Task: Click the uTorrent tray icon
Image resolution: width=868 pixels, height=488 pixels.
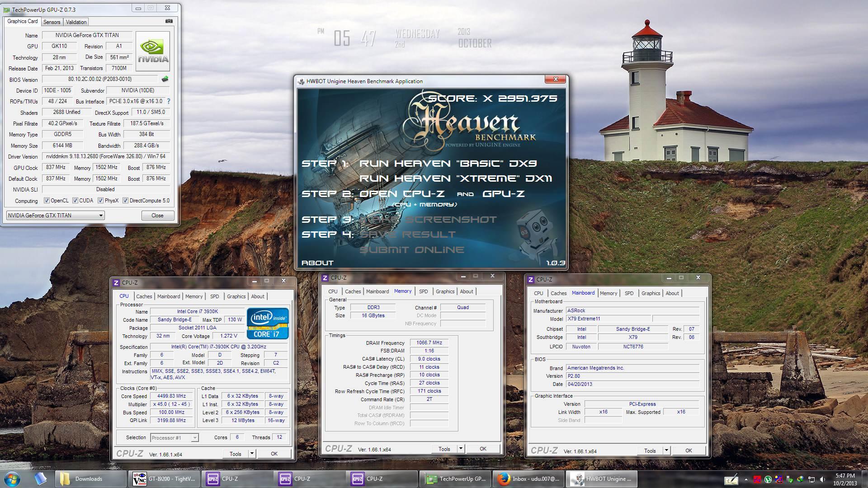Action: click(768, 479)
